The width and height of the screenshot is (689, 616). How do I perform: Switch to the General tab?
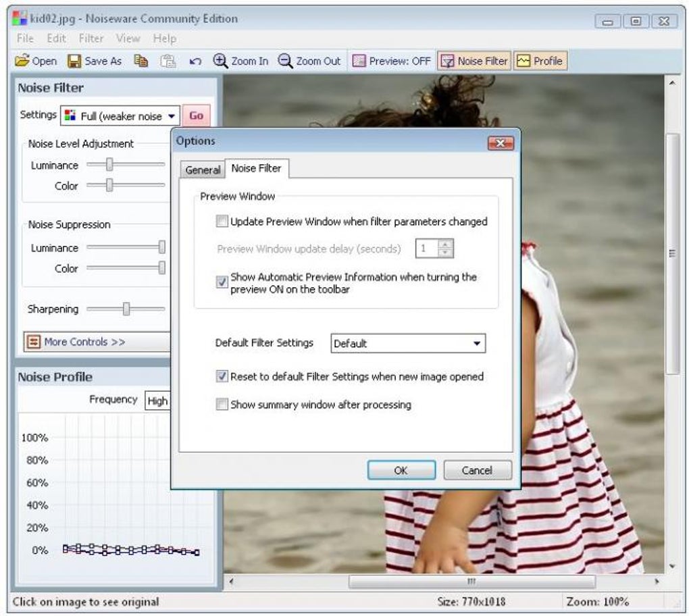point(203,170)
